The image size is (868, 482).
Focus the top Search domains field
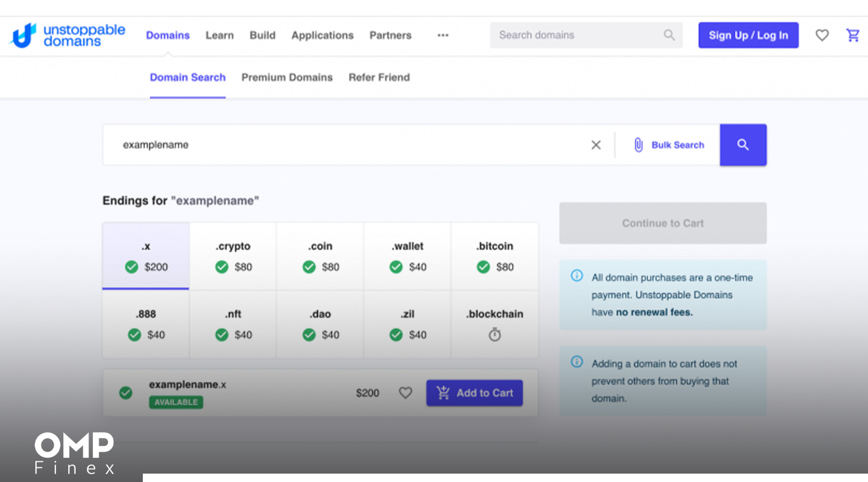[x=586, y=35]
